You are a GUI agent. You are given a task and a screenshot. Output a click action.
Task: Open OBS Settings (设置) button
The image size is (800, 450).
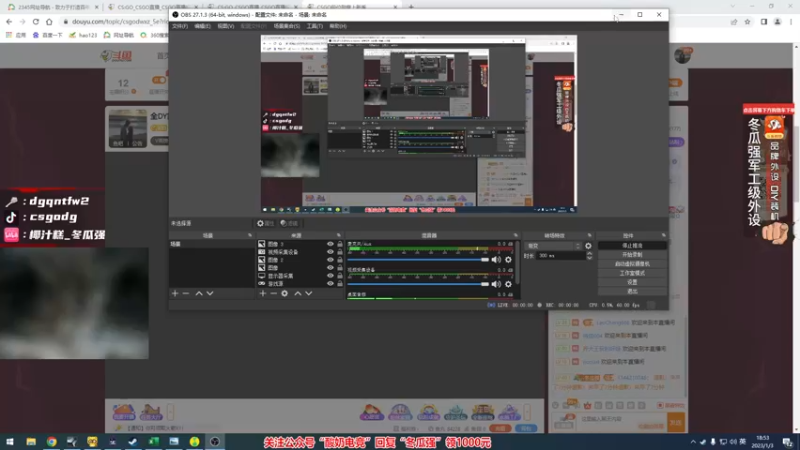coord(632,282)
